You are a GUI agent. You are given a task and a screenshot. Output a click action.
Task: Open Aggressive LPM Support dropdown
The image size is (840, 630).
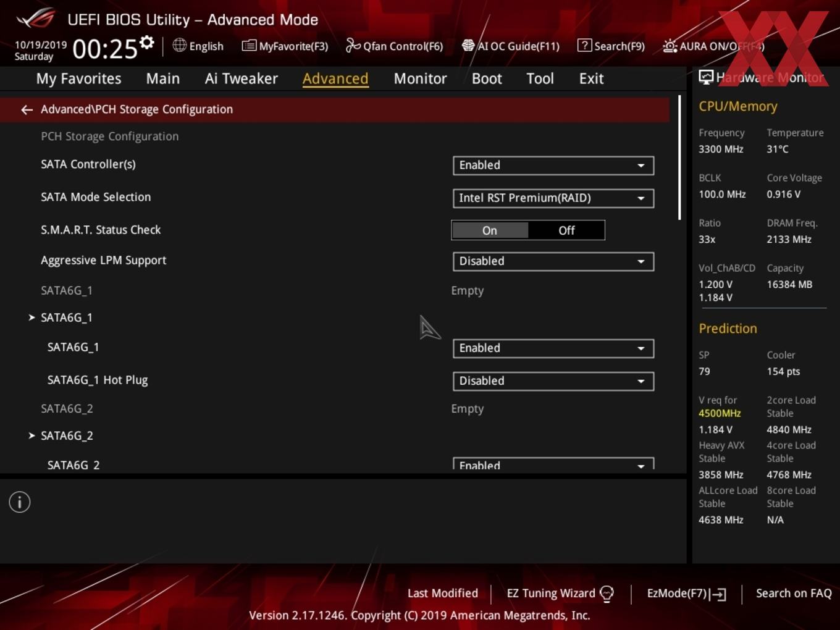coord(553,261)
